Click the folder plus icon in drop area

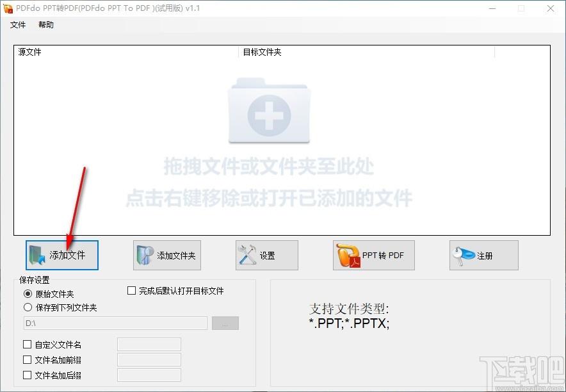tap(269, 111)
